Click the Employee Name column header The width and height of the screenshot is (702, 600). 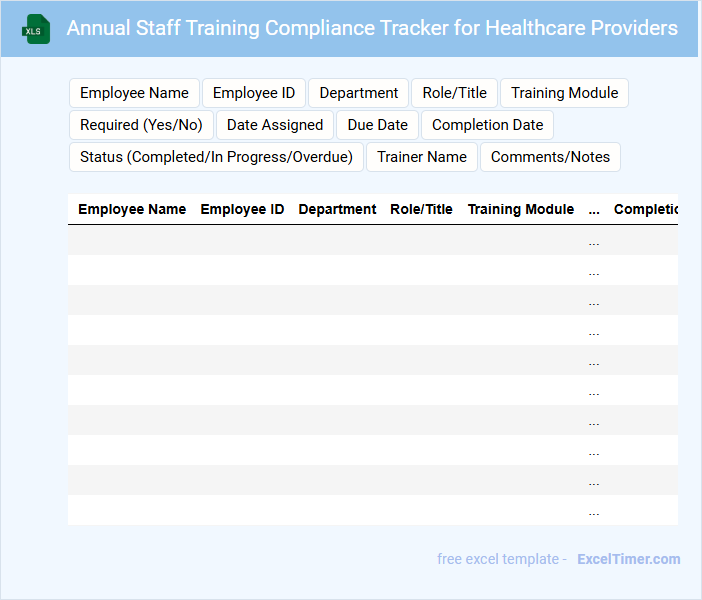click(x=132, y=210)
